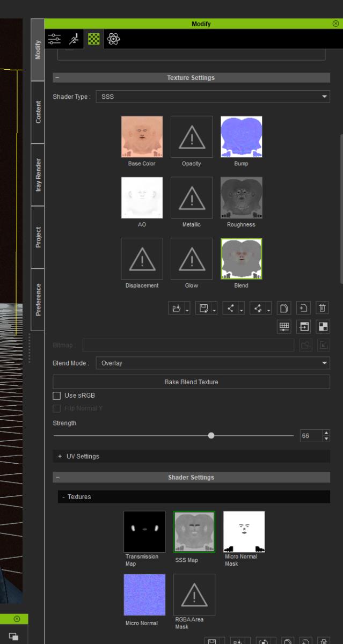This screenshot has height=644, width=343.
Task: Select the Micro Normal texture thumbnail
Action: click(x=144, y=595)
